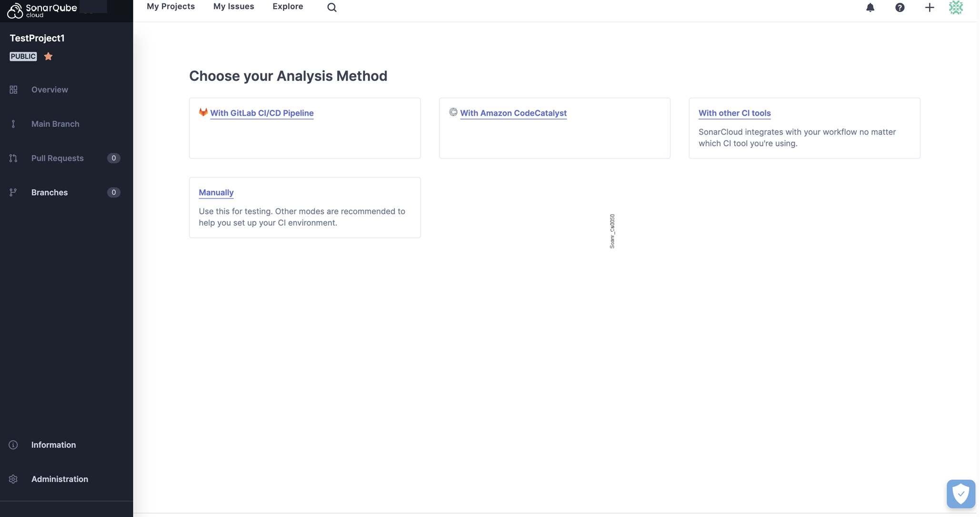The width and height of the screenshot is (980, 517).
Task: Open the With other CI tools link
Action: [x=734, y=113]
